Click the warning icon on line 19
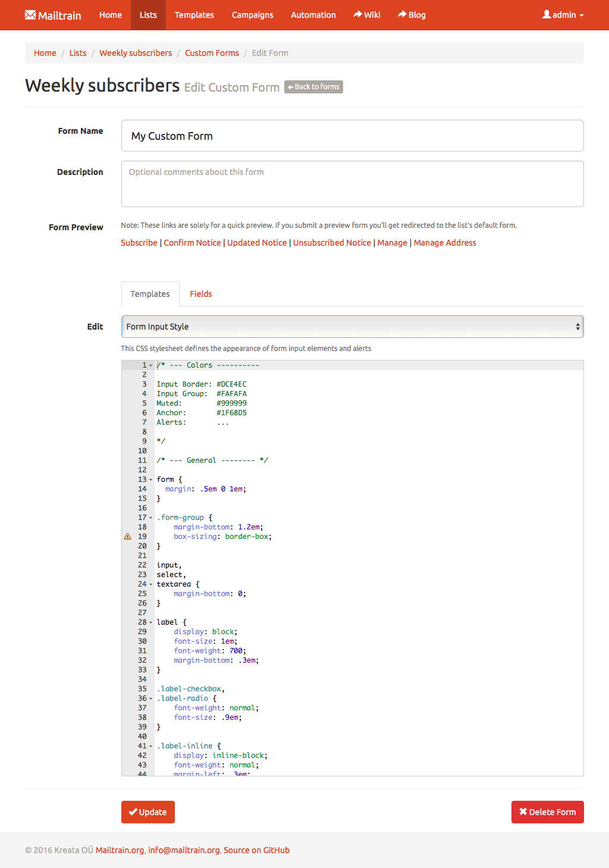Image resolution: width=609 pixels, height=868 pixels. click(127, 537)
